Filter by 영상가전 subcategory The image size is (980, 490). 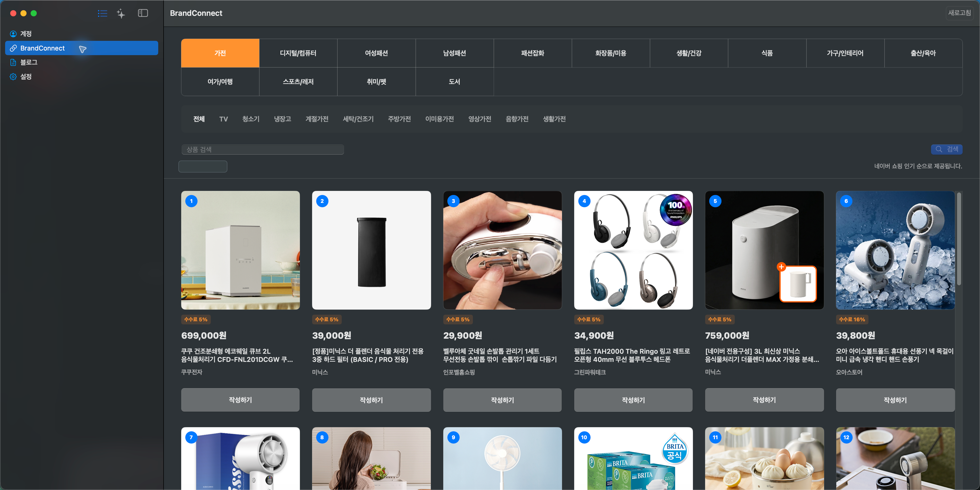480,119
